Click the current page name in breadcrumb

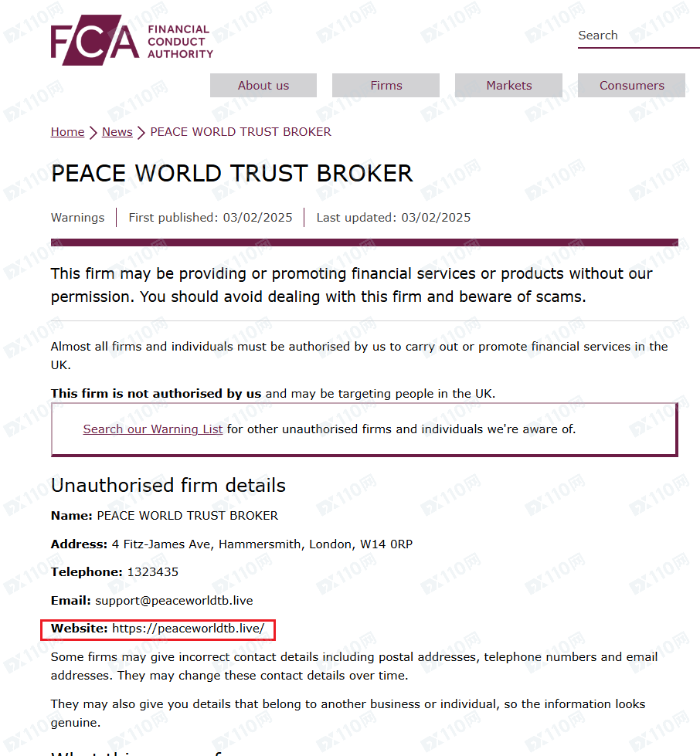(x=240, y=132)
